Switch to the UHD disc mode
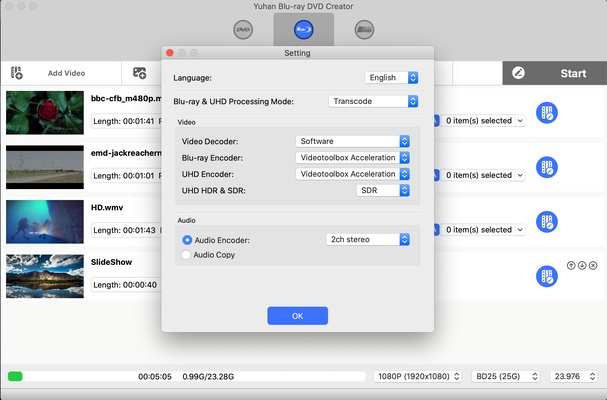607x400 pixels. [x=364, y=30]
